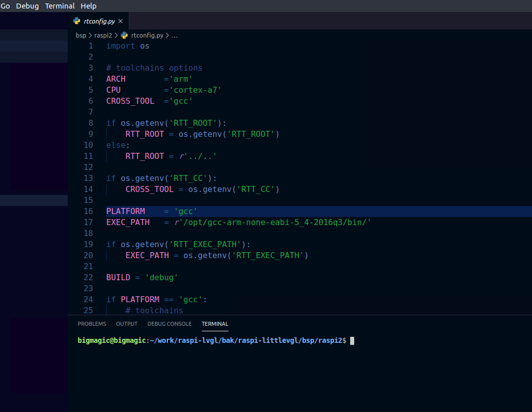This screenshot has width=532, height=412.
Task: Expand the breadcrumb ellipsis symbol list
Action: tap(175, 36)
